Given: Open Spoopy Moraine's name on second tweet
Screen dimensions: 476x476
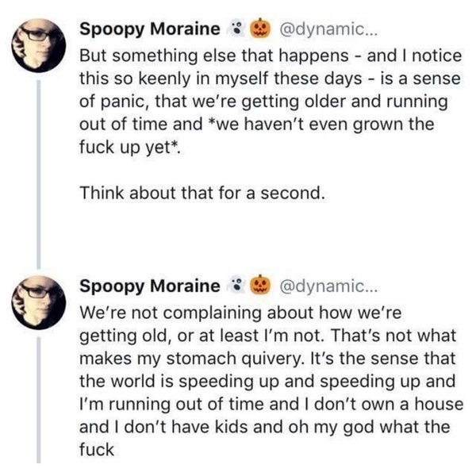Looking at the screenshot, I should pos(151,285).
